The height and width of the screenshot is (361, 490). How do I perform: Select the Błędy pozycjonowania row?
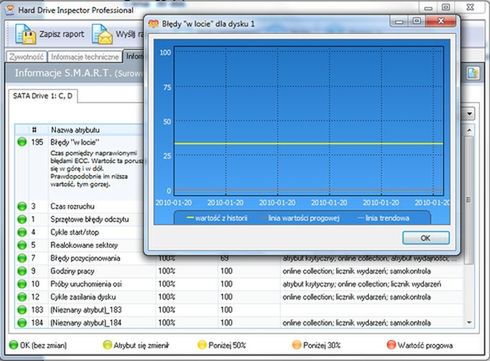[239, 258]
